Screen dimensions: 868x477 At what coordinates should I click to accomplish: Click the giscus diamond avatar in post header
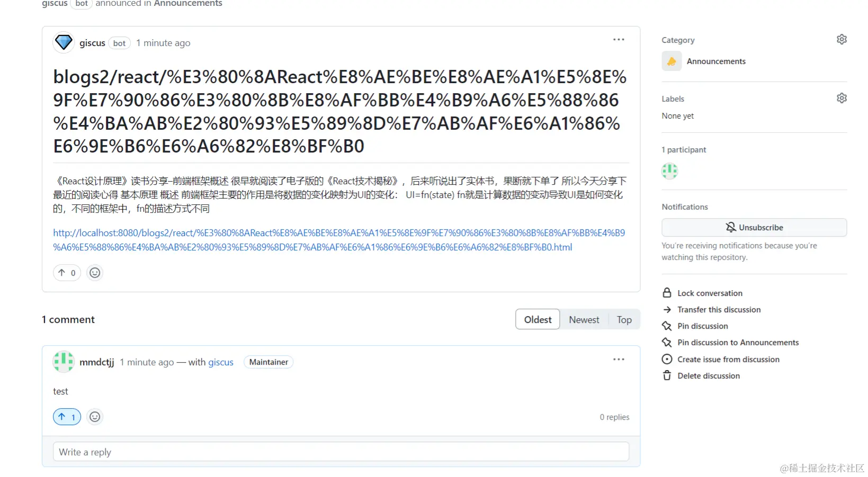(64, 42)
